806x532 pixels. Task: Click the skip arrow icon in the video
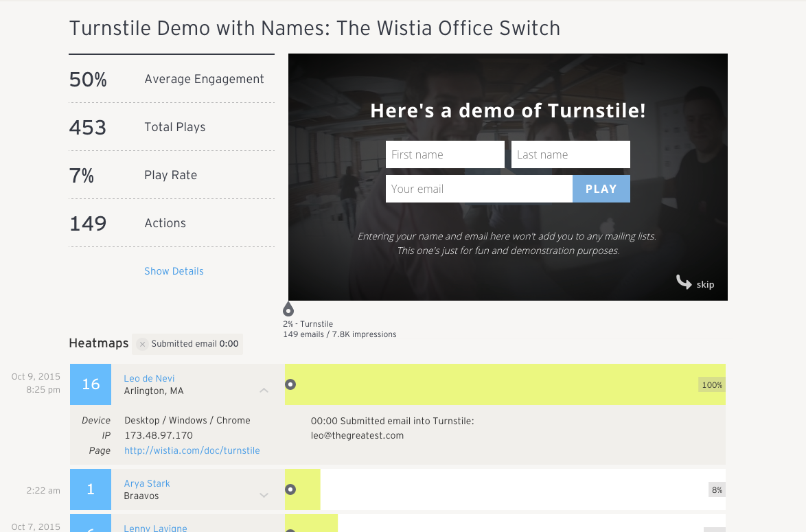[x=684, y=281]
